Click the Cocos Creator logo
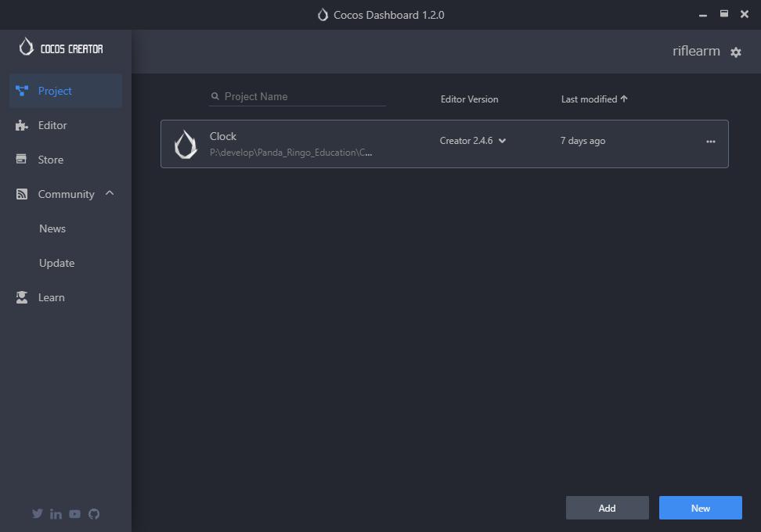 [61, 48]
